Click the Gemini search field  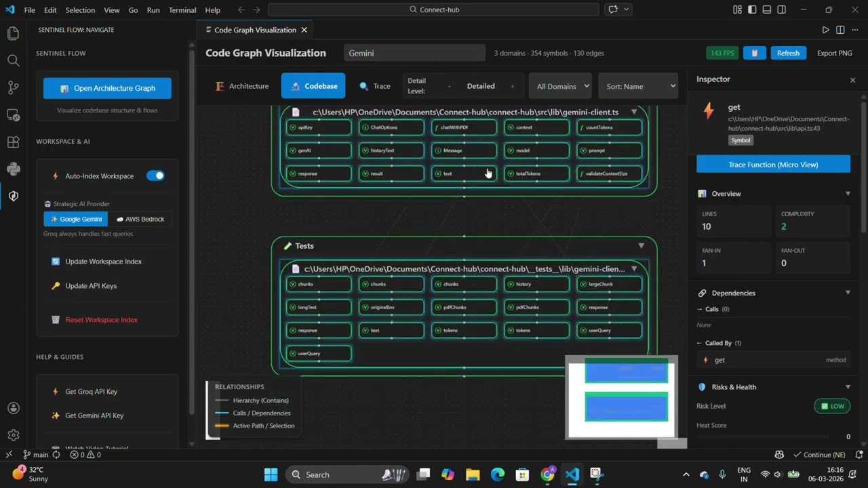[x=414, y=53]
